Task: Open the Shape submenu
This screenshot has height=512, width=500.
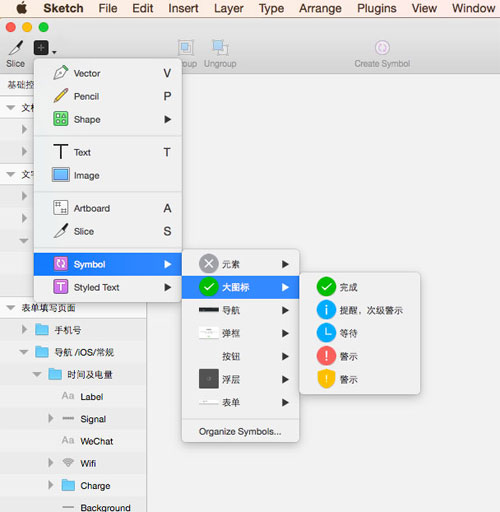Action: click(108, 119)
